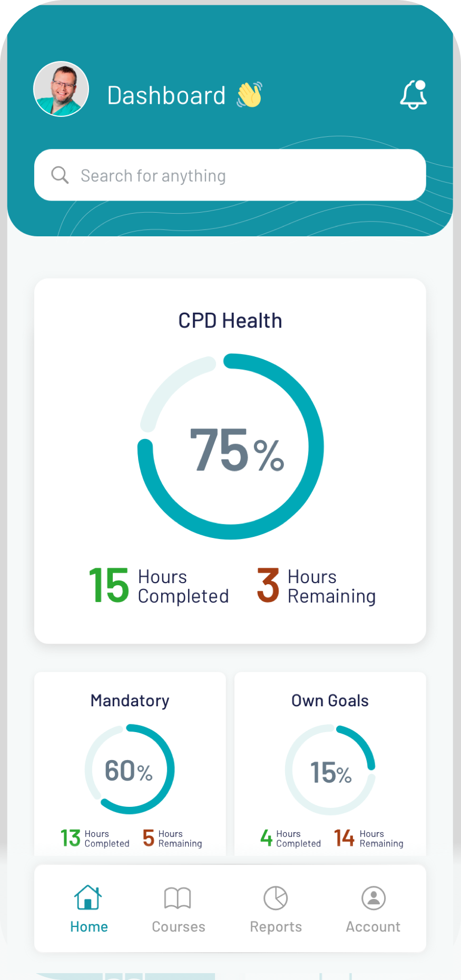Select the Own Goals card heading

coord(330,701)
